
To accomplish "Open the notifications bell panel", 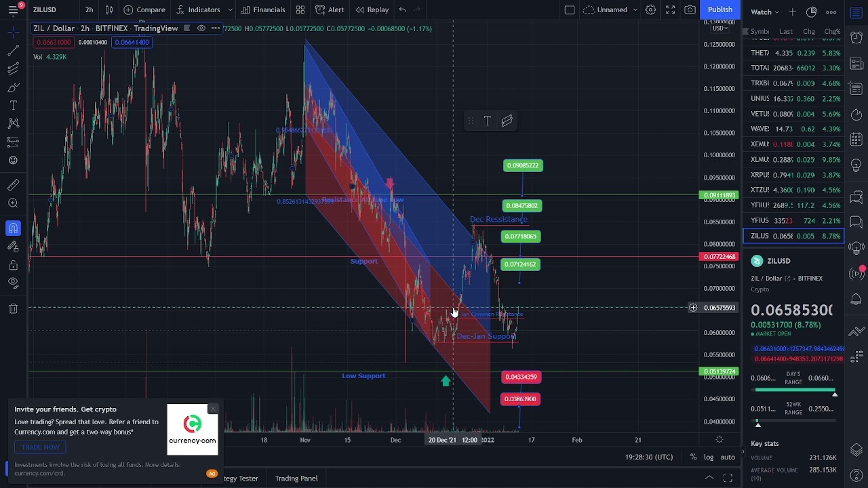I will (x=856, y=300).
